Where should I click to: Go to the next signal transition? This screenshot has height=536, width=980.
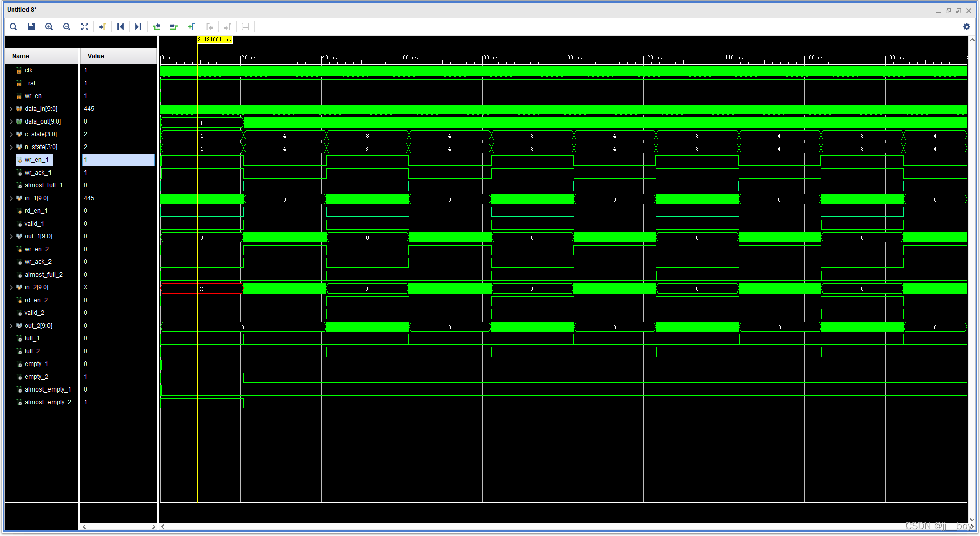point(174,27)
